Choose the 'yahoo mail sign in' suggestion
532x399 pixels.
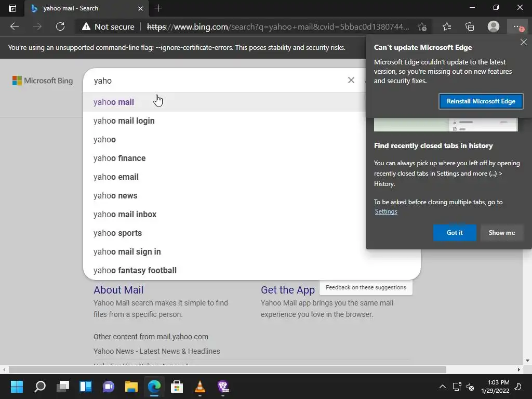(x=252, y=251)
